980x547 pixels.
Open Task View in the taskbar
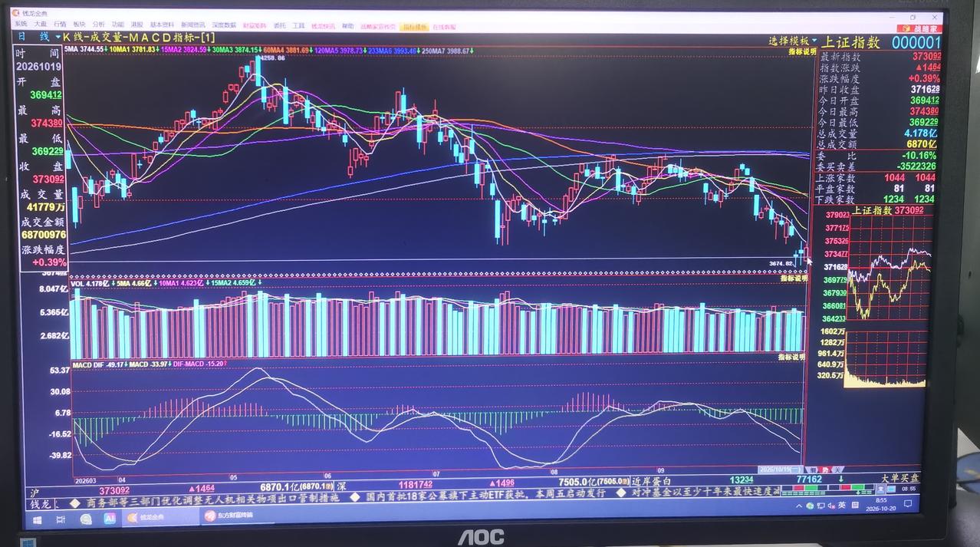(61, 518)
